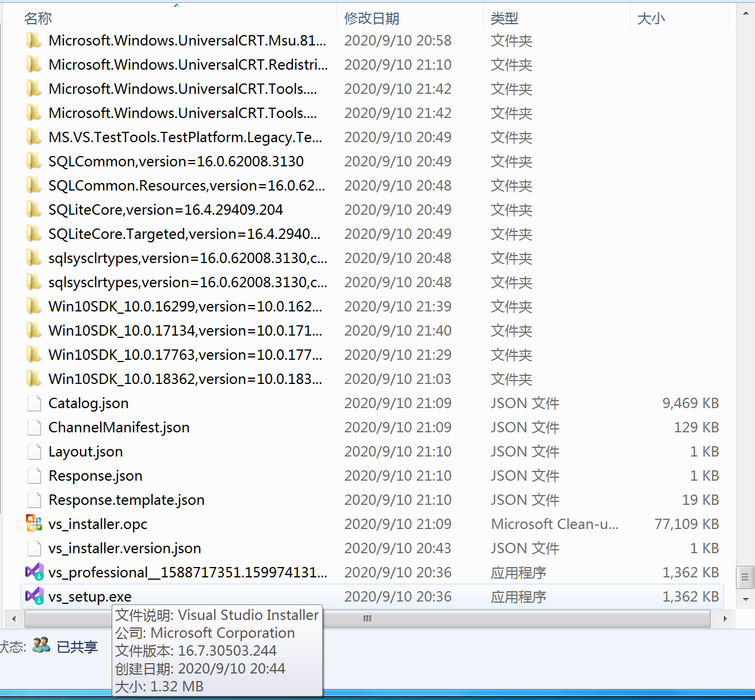Screen dimensions: 755x700
Task: Sort by 修改日期 column header
Action: 372,18
